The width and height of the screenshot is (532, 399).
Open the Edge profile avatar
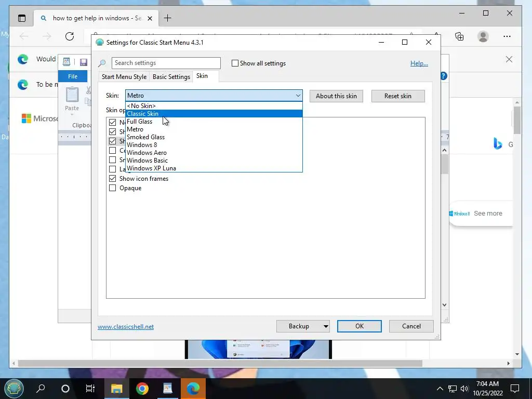[x=483, y=36]
